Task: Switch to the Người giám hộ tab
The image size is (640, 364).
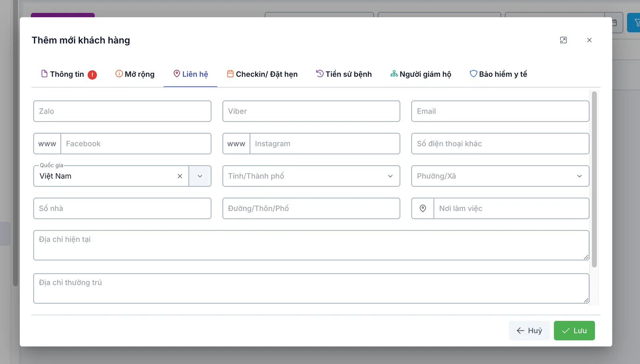Action: coord(421,74)
